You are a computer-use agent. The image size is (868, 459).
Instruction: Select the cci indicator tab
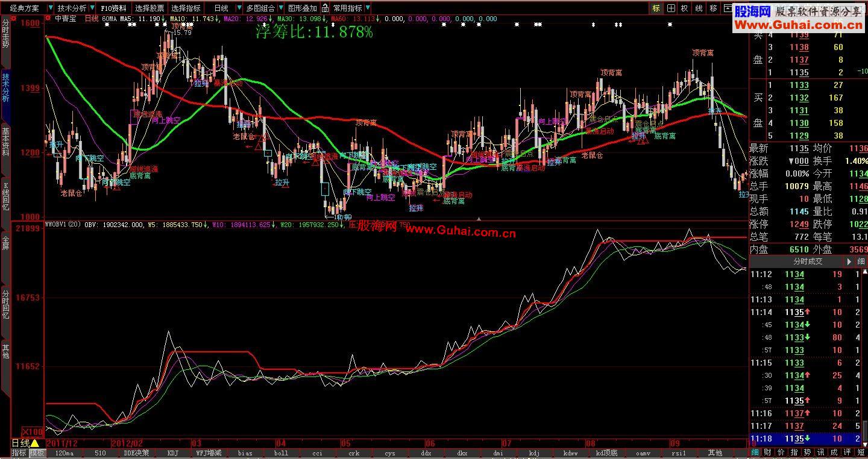(317, 453)
